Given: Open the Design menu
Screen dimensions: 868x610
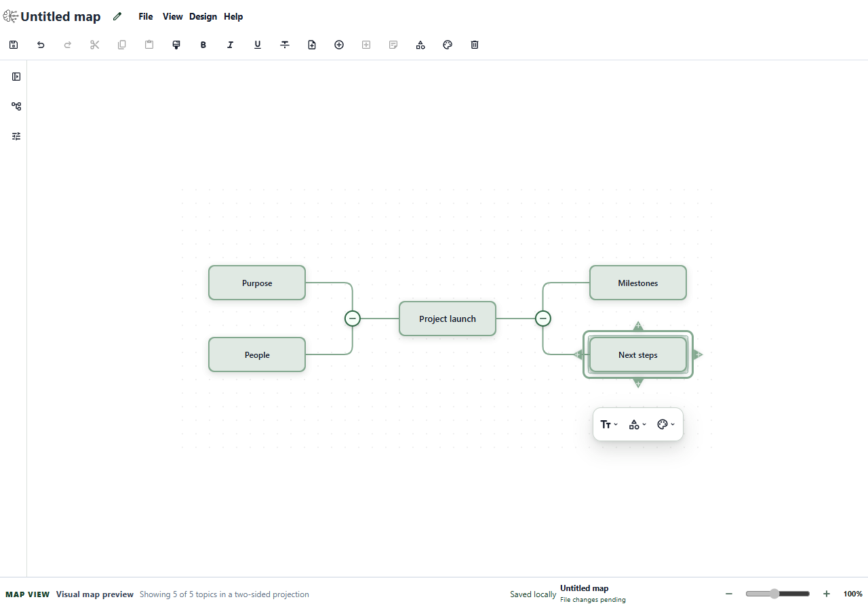Looking at the screenshot, I should click(x=203, y=16).
